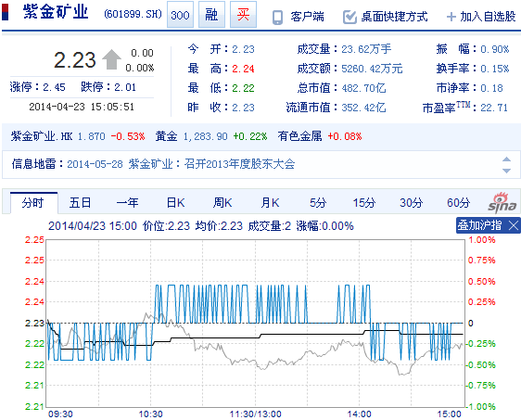
Task: Click the 最高 value 2.24
Action: pyautogui.click(x=243, y=69)
